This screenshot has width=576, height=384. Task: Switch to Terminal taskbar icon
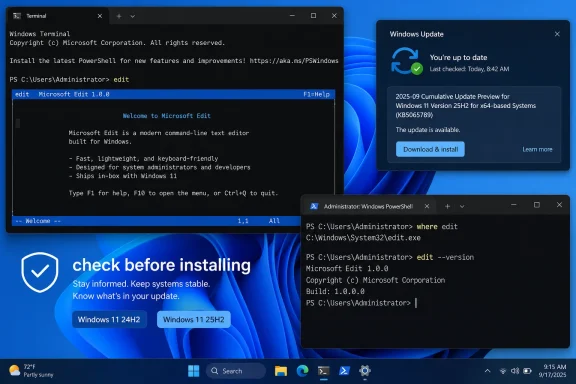(324, 371)
